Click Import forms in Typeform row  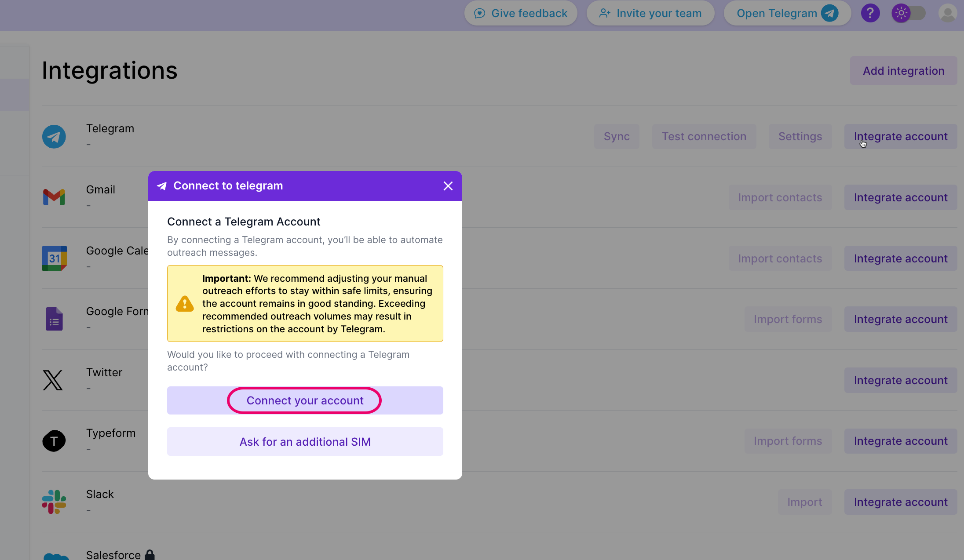(x=788, y=441)
